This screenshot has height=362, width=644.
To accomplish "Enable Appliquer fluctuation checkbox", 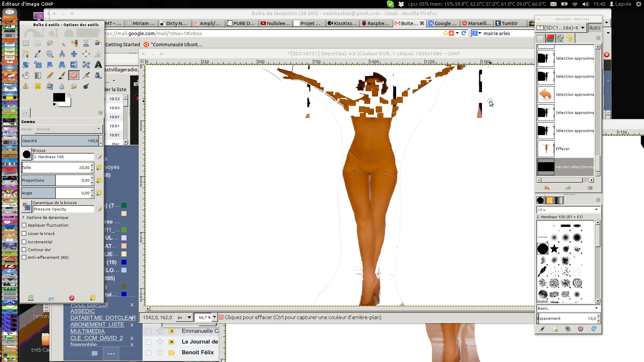I will click(24, 225).
